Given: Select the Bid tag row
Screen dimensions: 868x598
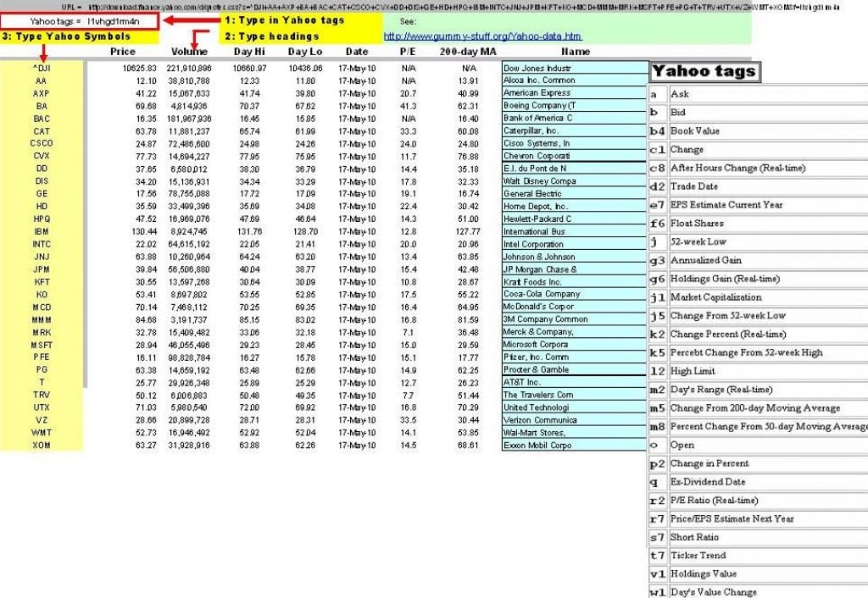Looking at the screenshot, I should tap(759, 113).
